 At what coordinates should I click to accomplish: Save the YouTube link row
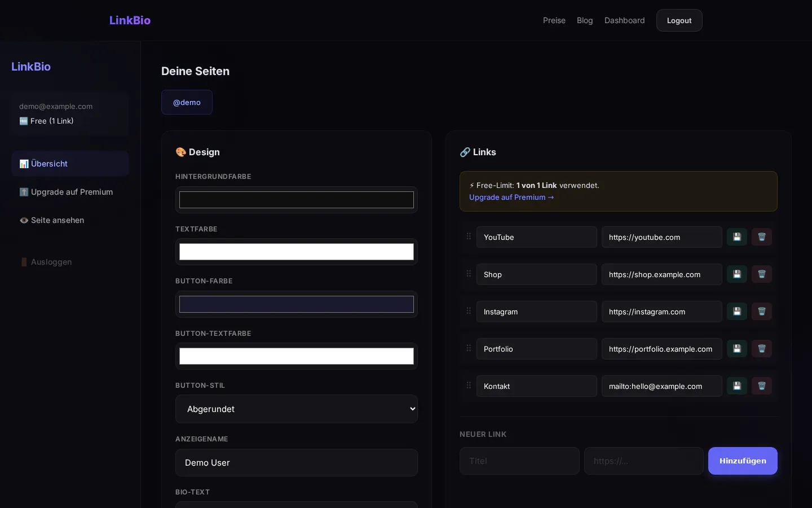click(x=737, y=237)
